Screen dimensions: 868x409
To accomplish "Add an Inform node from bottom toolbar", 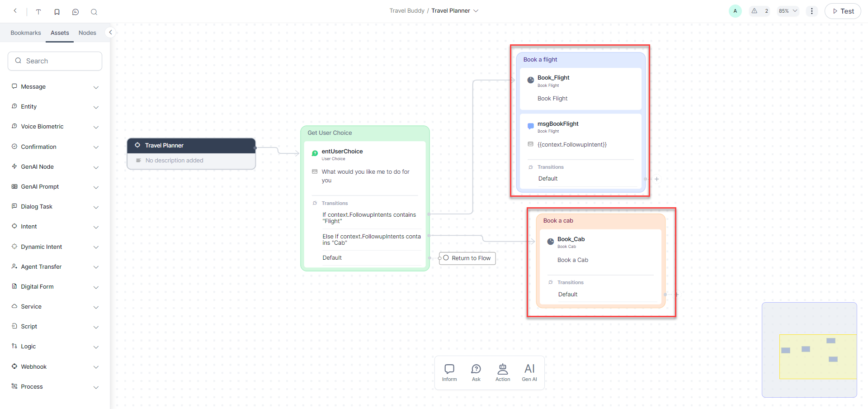I will [449, 373].
